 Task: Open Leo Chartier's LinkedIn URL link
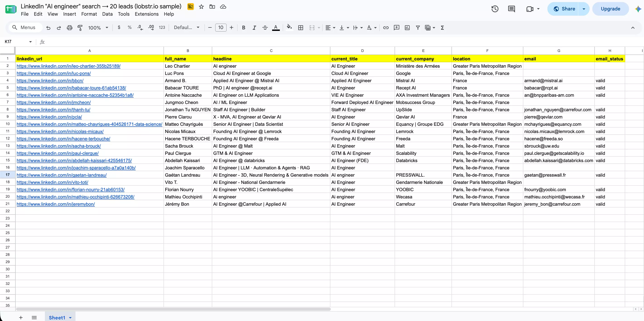[x=68, y=66]
